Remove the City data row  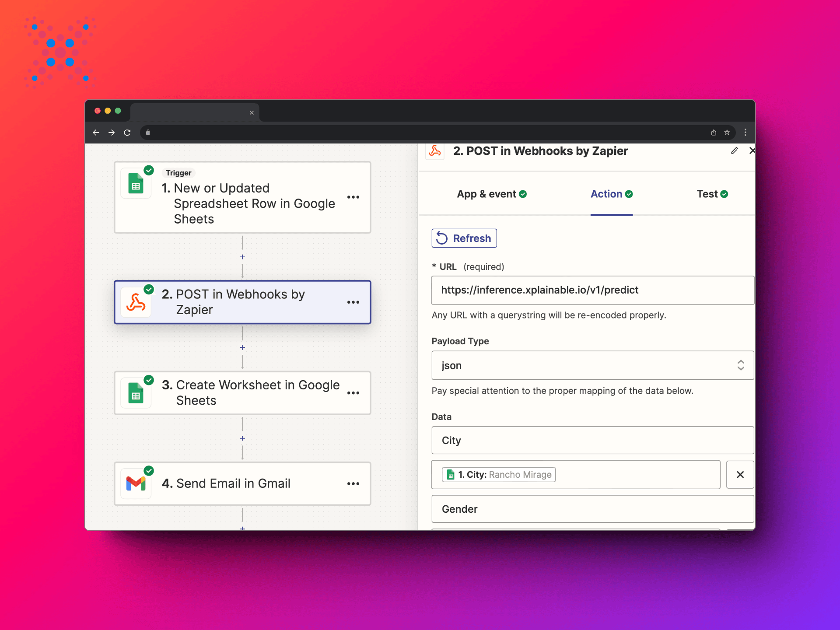[x=740, y=475]
